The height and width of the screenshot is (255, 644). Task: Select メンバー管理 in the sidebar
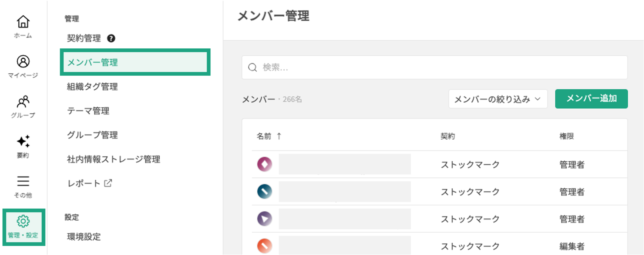pyautogui.click(x=135, y=62)
